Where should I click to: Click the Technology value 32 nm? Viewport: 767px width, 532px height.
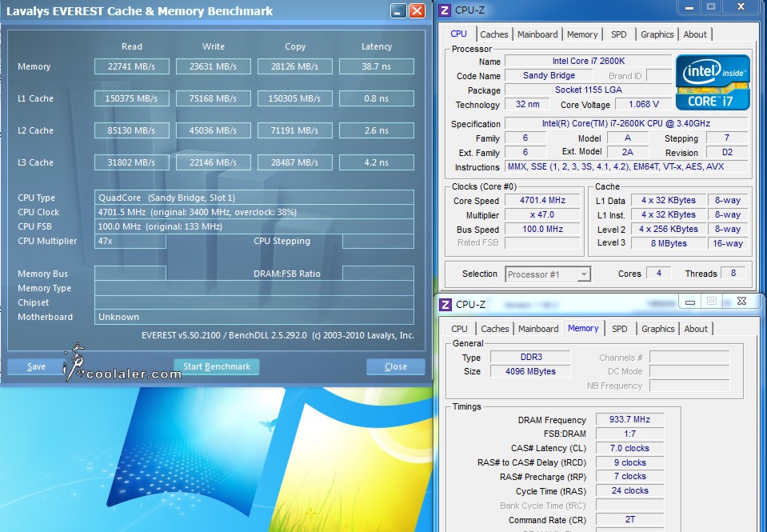click(x=527, y=104)
